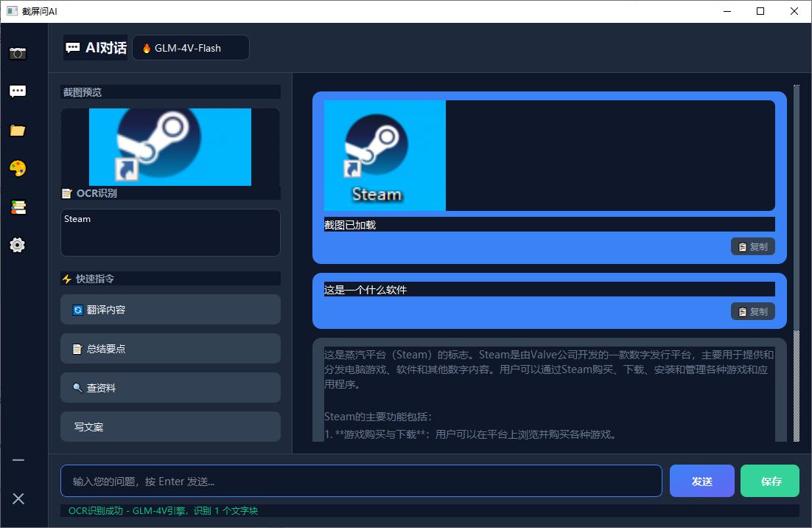The width and height of the screenshot is (812, 528).
Task: Copy the 截图已加载 message
Action: [x=753, y=246]
